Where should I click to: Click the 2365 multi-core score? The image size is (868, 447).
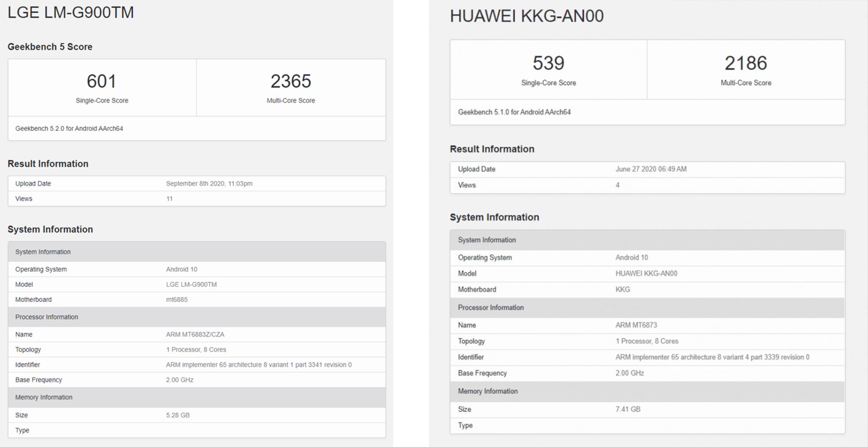click(x=291, y=81)
